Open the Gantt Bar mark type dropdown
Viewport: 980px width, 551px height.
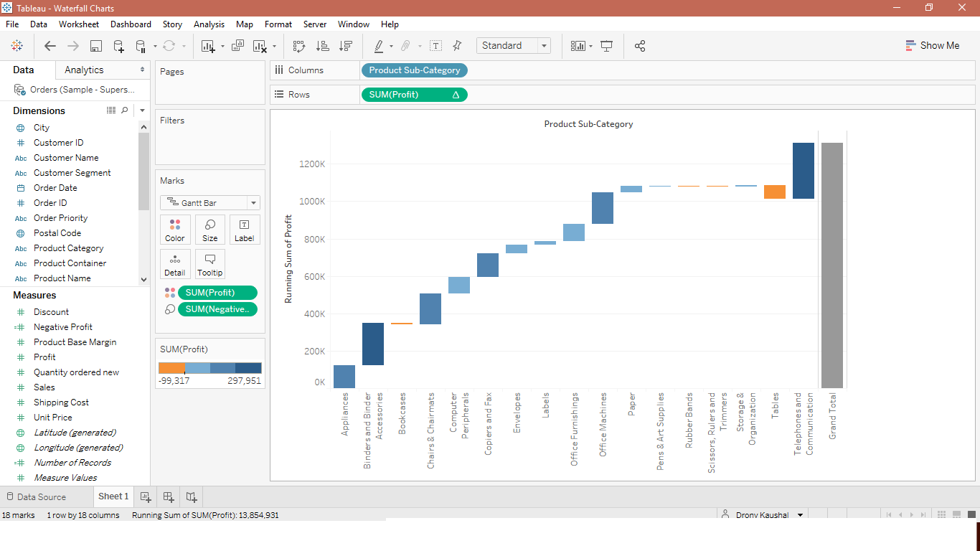tap(253, 202)
